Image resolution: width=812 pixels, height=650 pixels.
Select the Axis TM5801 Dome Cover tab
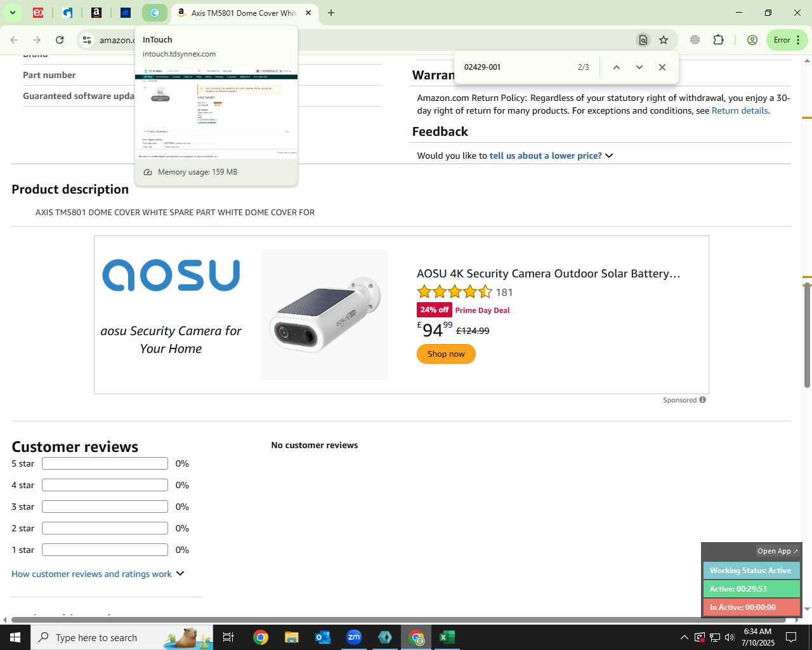(x=244, y=13)
